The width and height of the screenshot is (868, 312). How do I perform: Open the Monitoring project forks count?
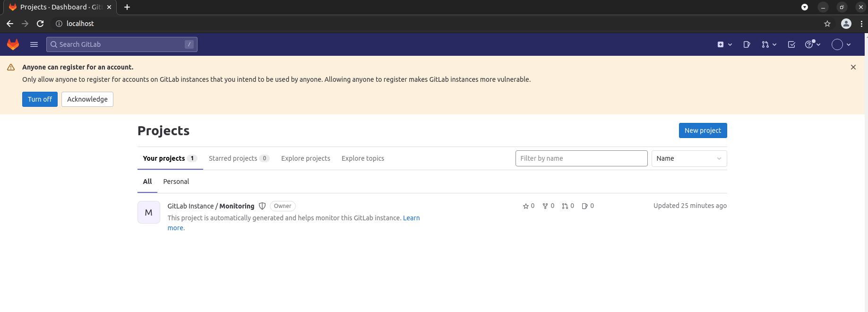tap(548, 206)
